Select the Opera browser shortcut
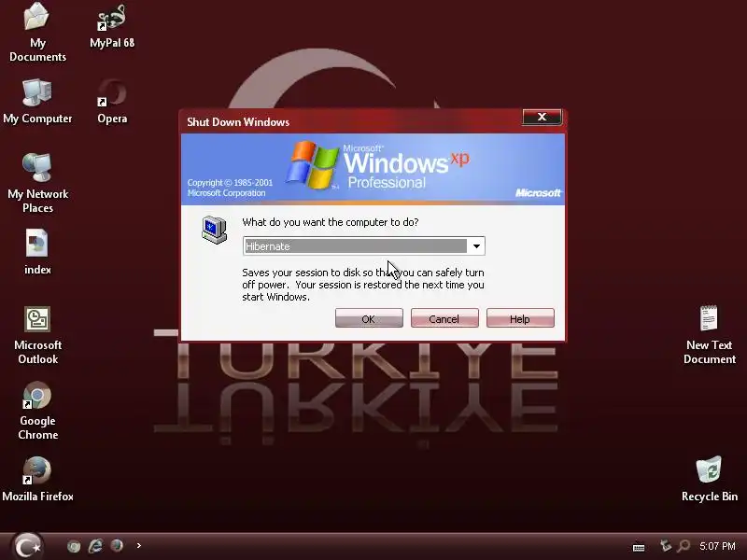Viewport: 747px width, 560px height. point(112,102)
